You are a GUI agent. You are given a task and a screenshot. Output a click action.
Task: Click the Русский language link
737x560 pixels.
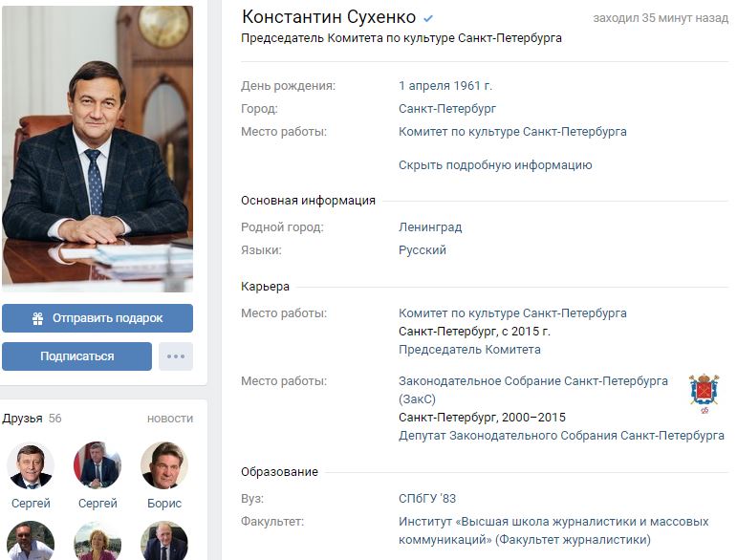(x=423, y=250)
